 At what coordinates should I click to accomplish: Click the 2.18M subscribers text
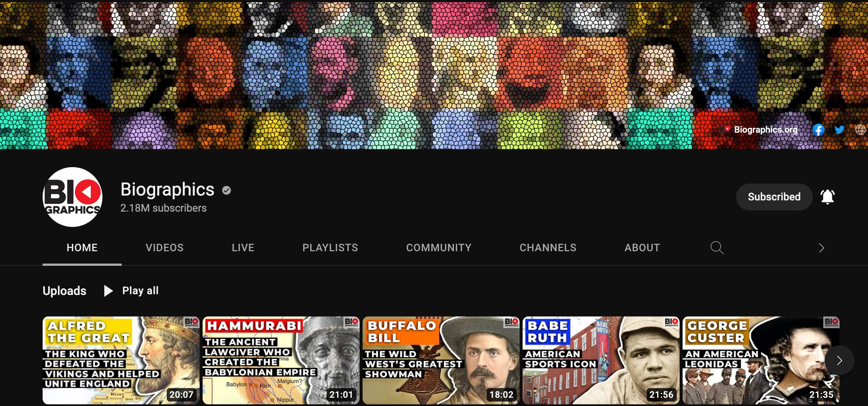coord(163,208)
